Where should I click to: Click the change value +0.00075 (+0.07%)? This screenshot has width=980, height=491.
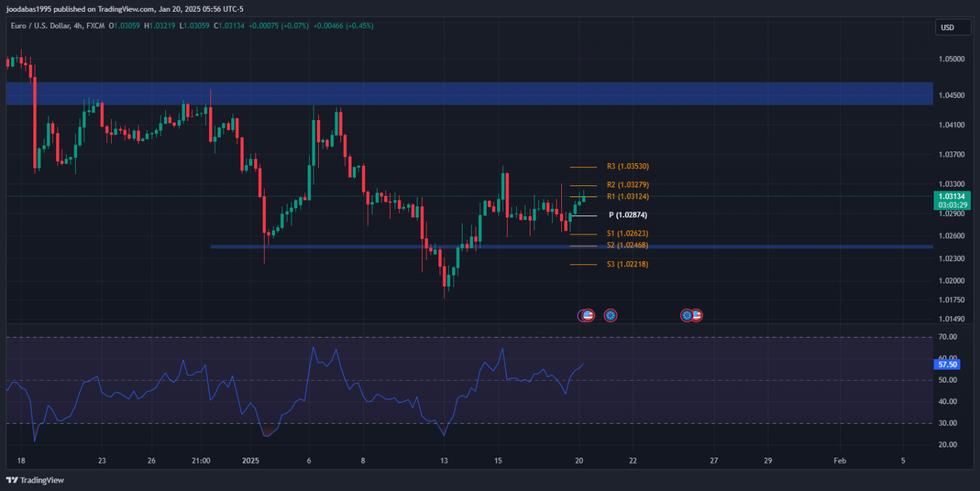(279, 26)
